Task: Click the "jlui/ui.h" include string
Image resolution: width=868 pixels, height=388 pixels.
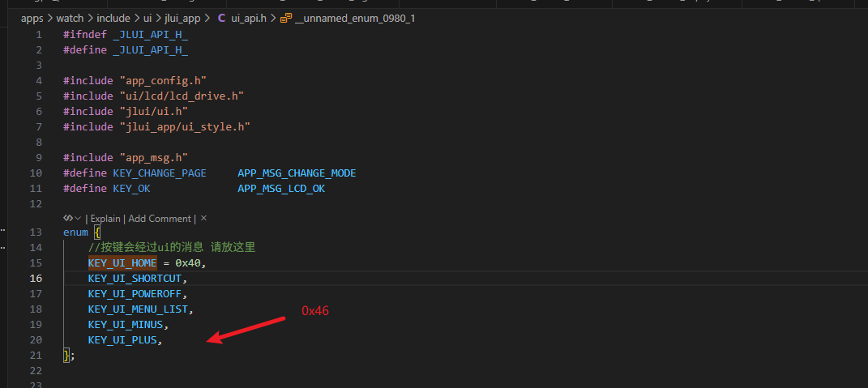Action: click(154, 111)
